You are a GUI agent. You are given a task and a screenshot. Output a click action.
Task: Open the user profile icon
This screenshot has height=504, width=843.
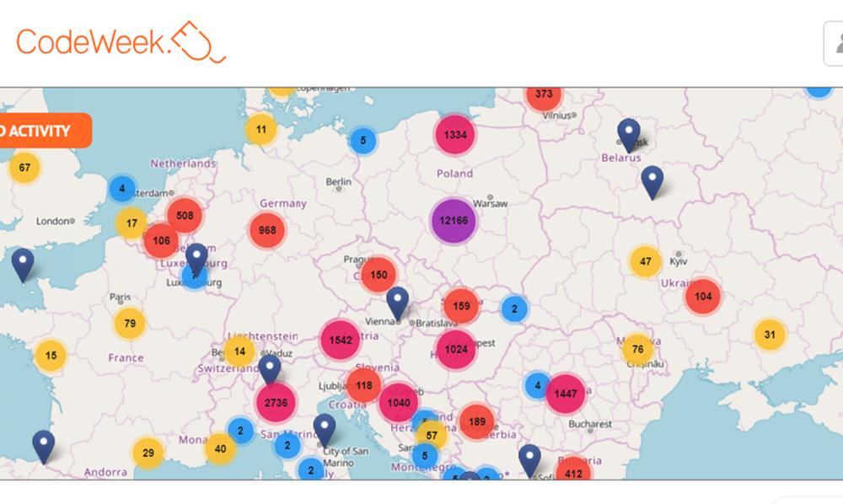pos(835,43)
